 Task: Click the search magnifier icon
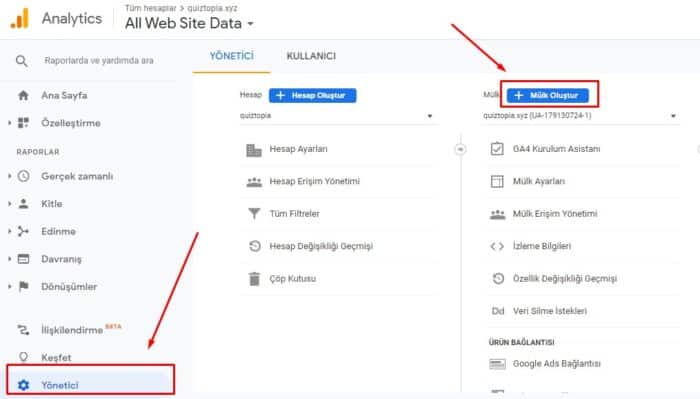(21, 61)
